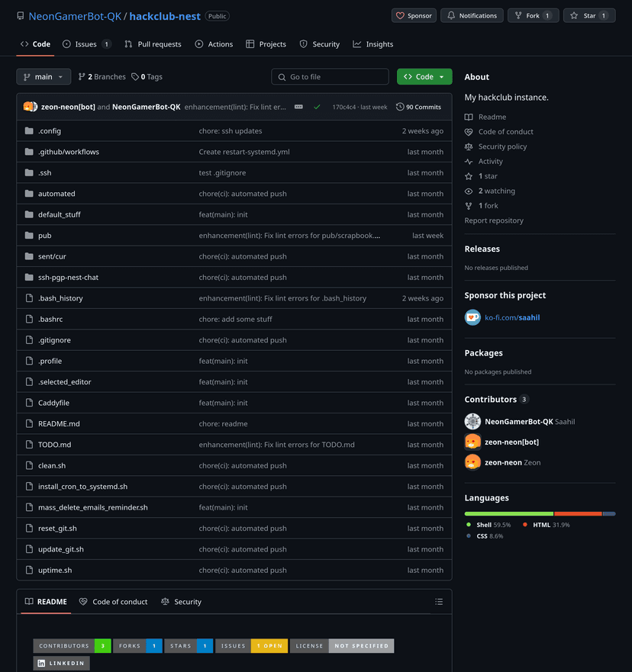
Task: Open the Pull requests tab
Action: click(x=153, y=44)
